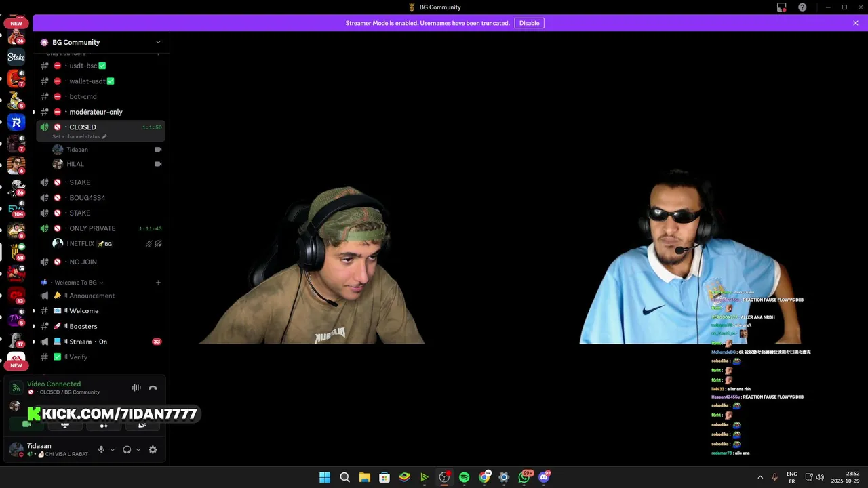Toggle microphone mute
Image resolution: width=868 pixels, height=488 pixels.
pos(101,449)
